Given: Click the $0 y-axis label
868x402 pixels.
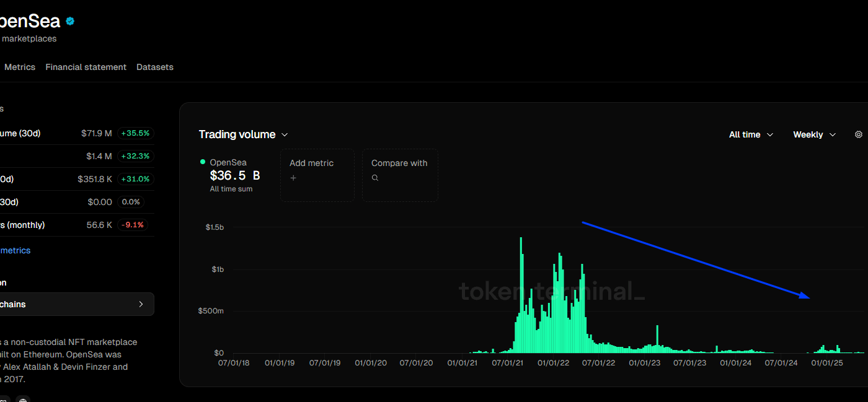Looking at the screenshot, I should click(219, 353).
